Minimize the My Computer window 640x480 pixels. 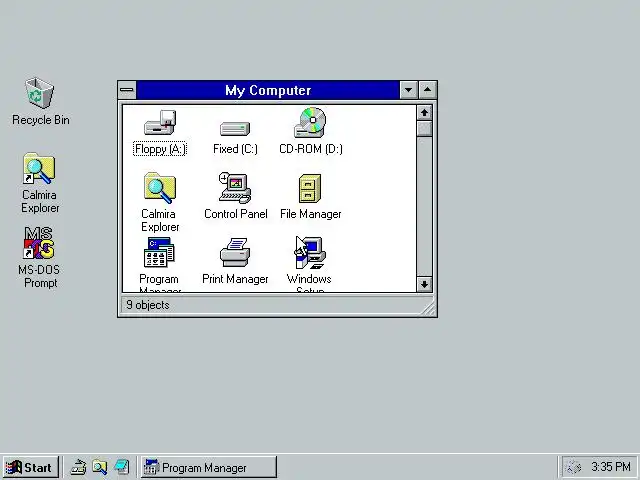[x=408, y=90]
